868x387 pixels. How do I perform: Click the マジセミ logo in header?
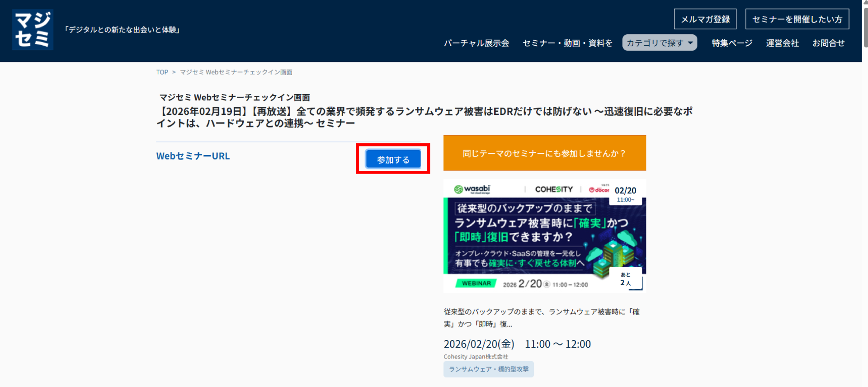click(x=33, y=30)
